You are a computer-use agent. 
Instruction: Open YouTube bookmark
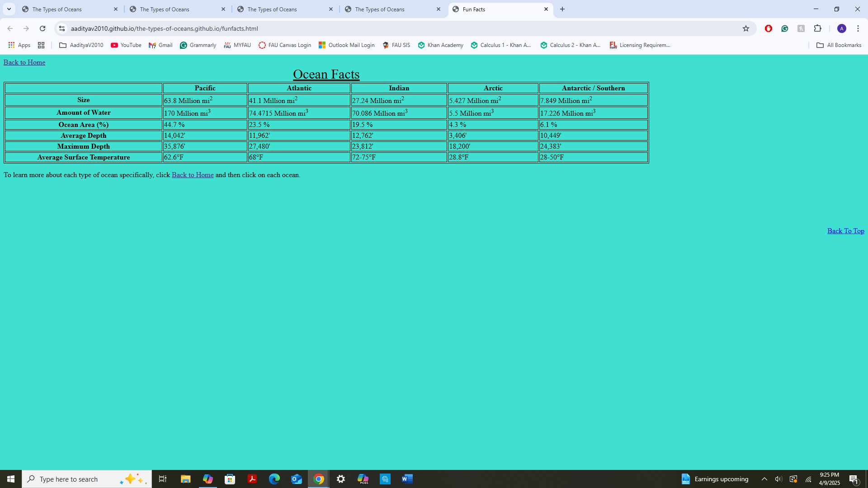[126, 45]
